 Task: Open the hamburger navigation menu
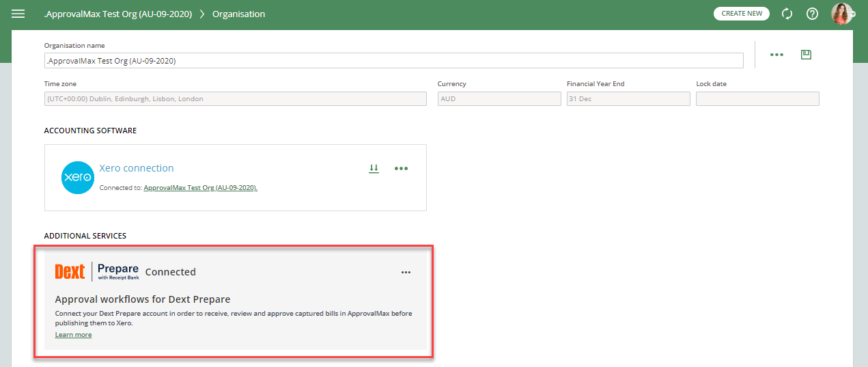[18, 14]
